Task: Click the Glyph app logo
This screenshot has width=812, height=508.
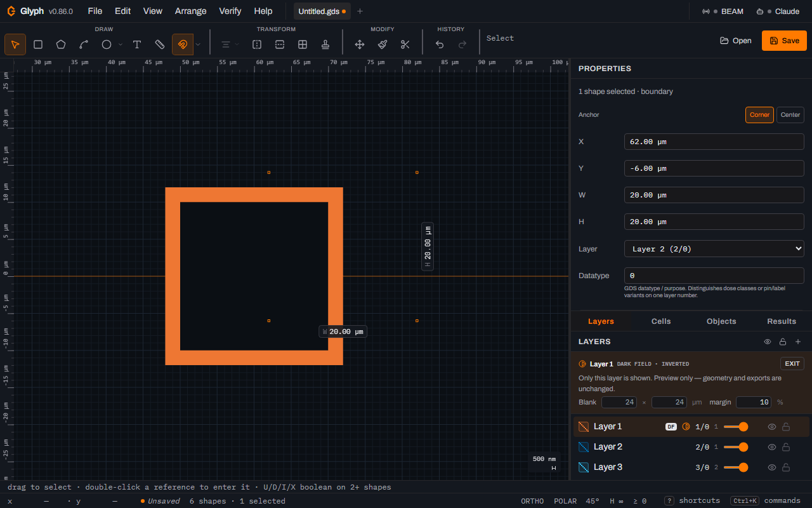Action: (x=11, y=11)
